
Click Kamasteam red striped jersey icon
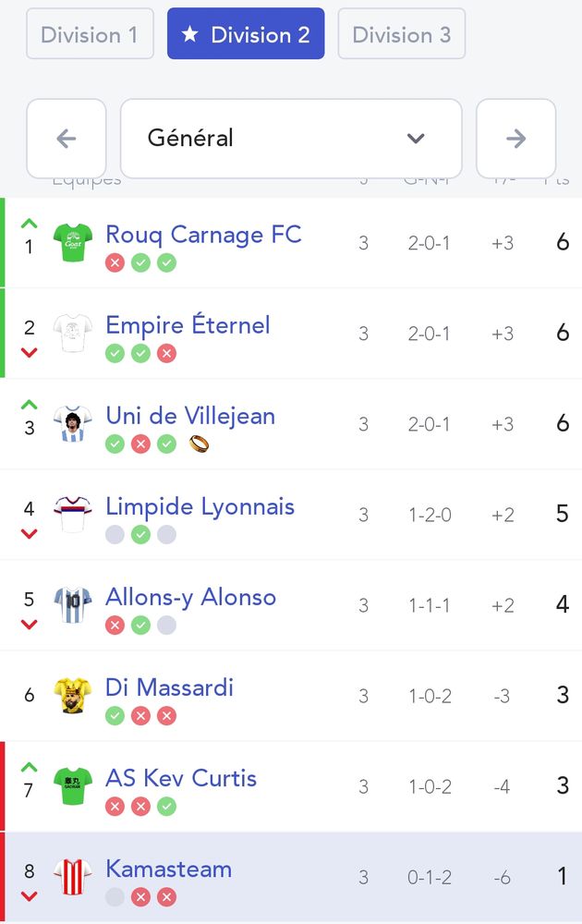[72, 877]
